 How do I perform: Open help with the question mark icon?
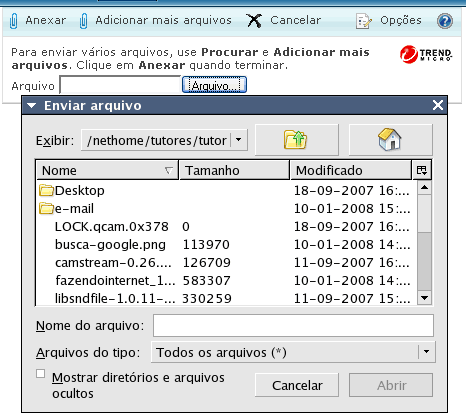click(445, 21)
